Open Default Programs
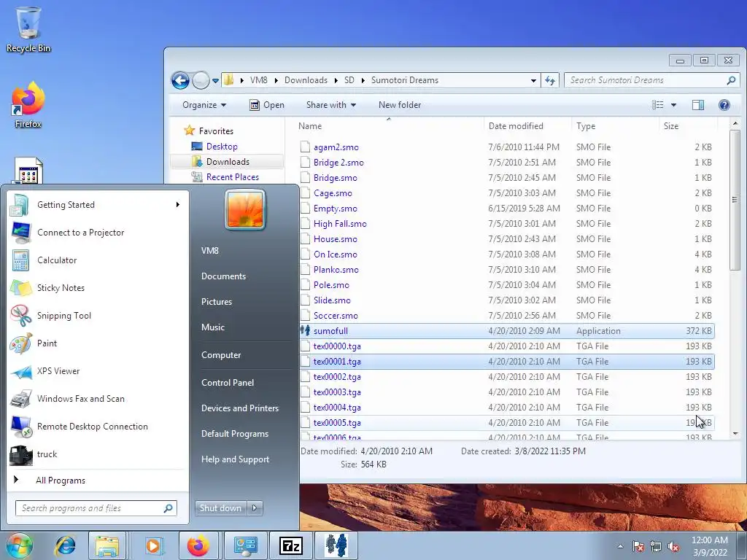This screenshot has width=747, height=560. click(x=234, y=434)
